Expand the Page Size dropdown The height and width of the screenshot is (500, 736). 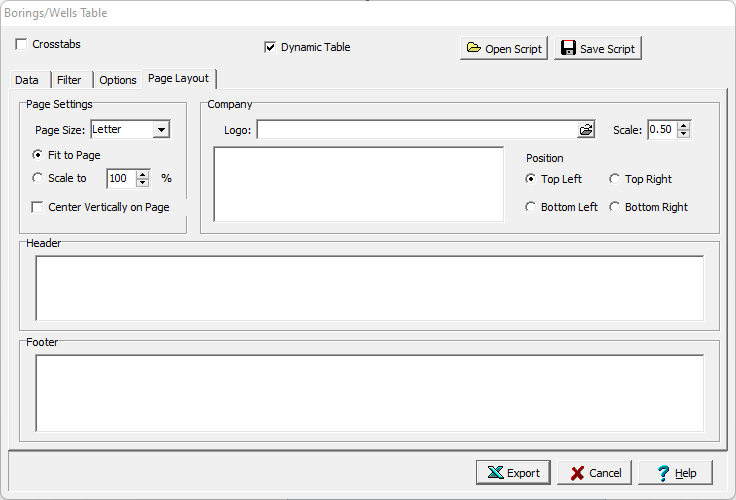(161, 129)
